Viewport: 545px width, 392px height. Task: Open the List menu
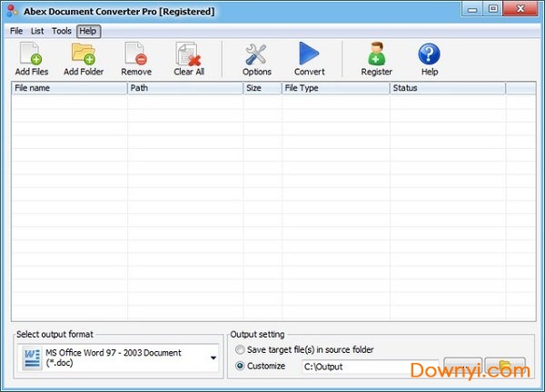point(37,31)
